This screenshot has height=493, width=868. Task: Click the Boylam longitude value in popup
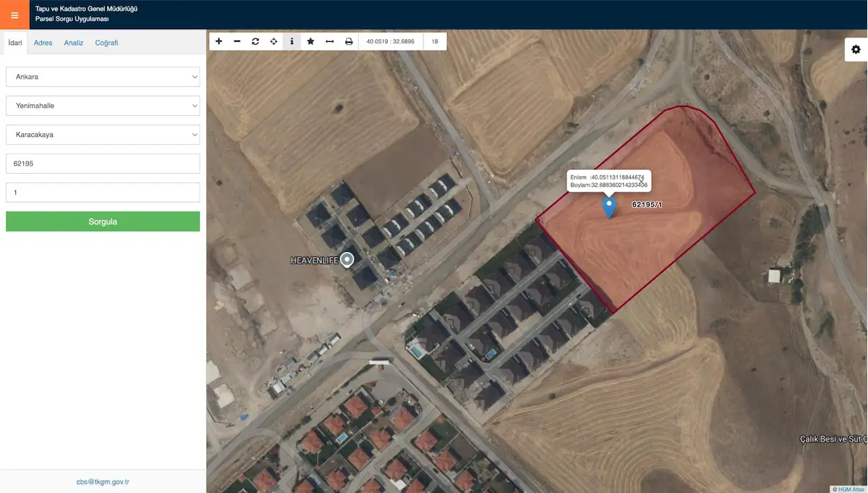[x=619, y=185]
